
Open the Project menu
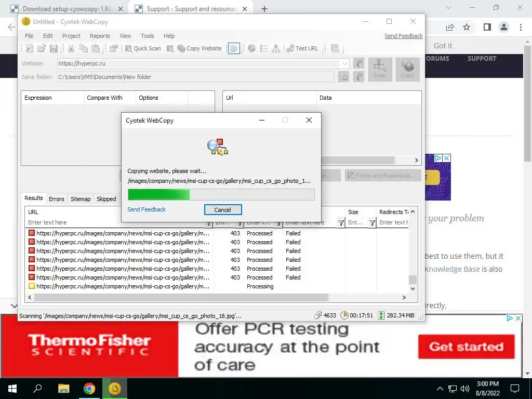point(71,36)
